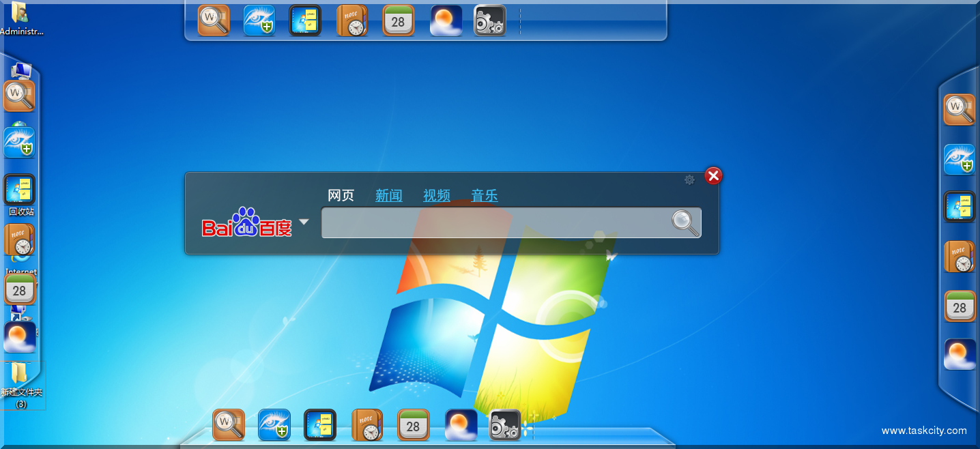This screenshot has height=449, width=980.
Task: Switch to the 视频 tab
Action: tap(437, 196)
